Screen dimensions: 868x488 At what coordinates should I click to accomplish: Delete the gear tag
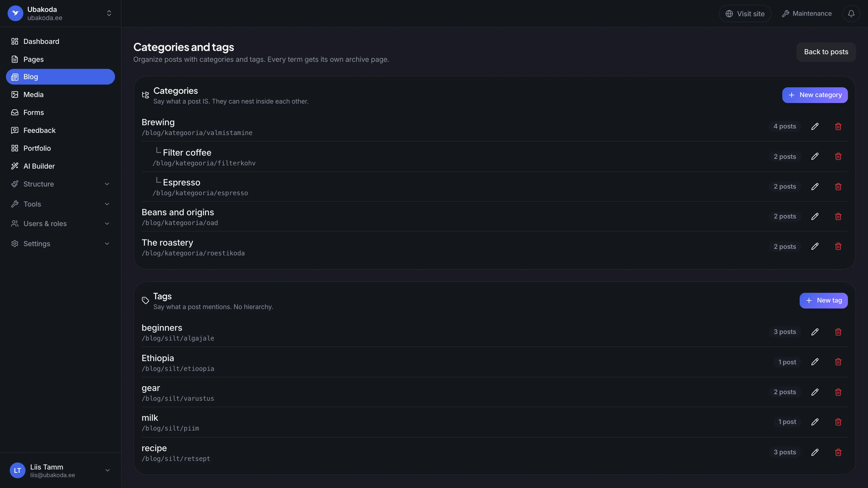point(838,392)
